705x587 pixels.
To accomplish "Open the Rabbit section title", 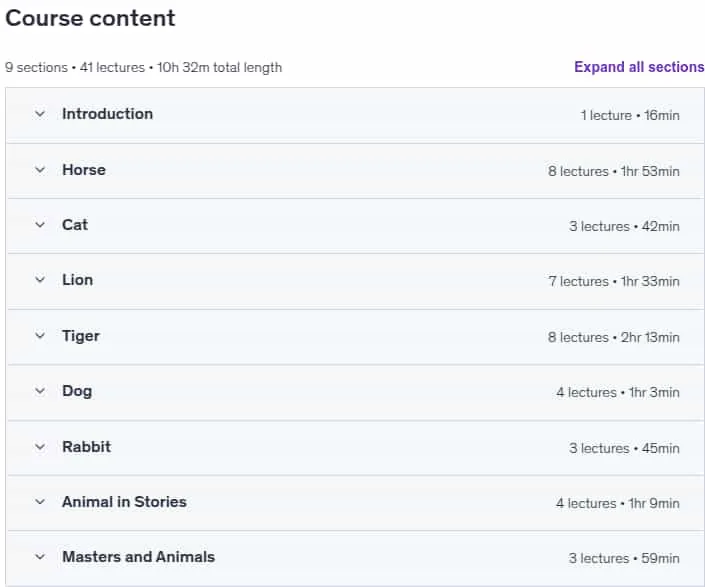I will pyautogui.click(x=86, y=447).
